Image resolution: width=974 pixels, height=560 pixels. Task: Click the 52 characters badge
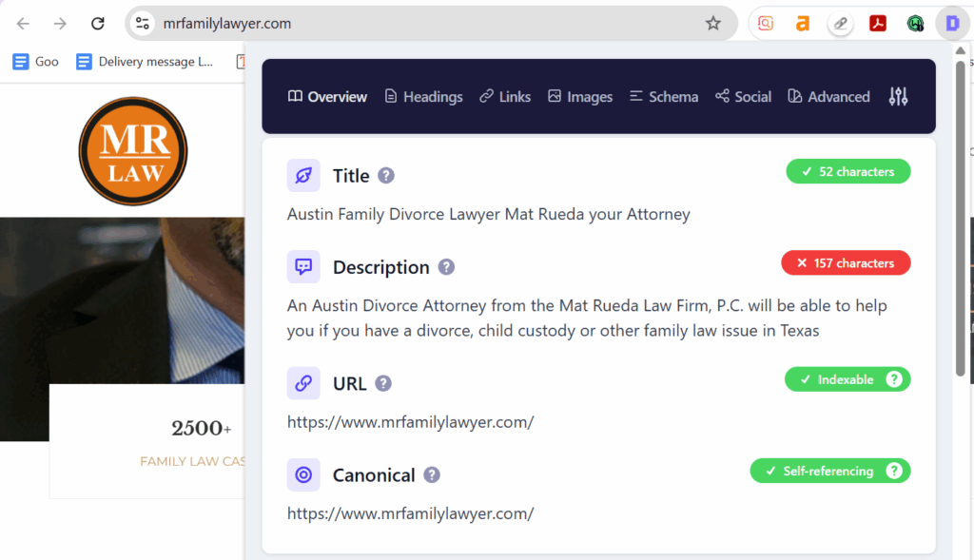pyautogui.click(x=847, y=171)
